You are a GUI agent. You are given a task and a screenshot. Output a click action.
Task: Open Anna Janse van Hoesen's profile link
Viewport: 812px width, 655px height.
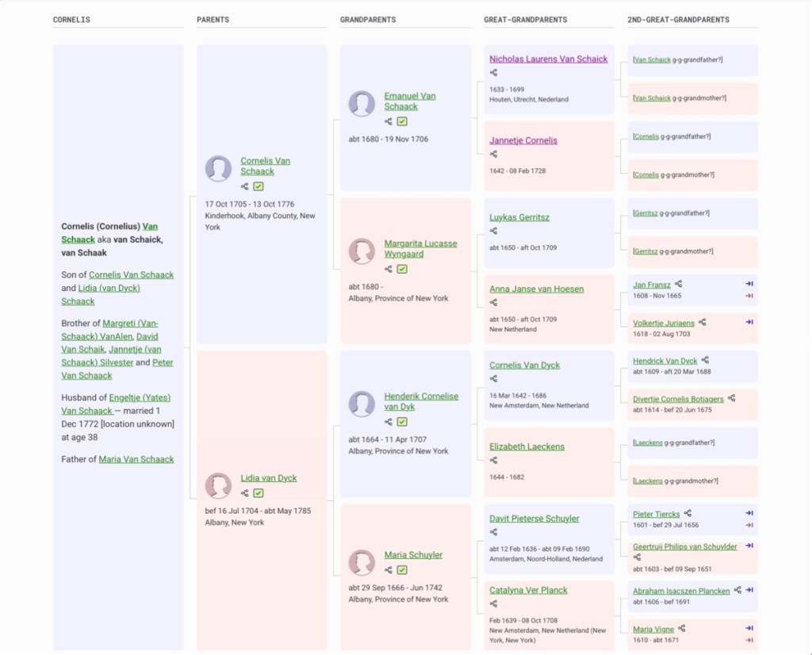536,289
